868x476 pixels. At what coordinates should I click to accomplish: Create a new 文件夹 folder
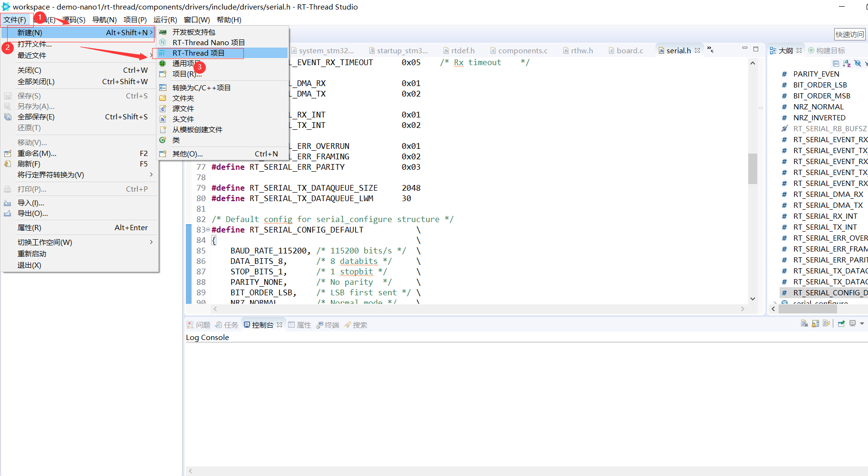pos(222,98)
